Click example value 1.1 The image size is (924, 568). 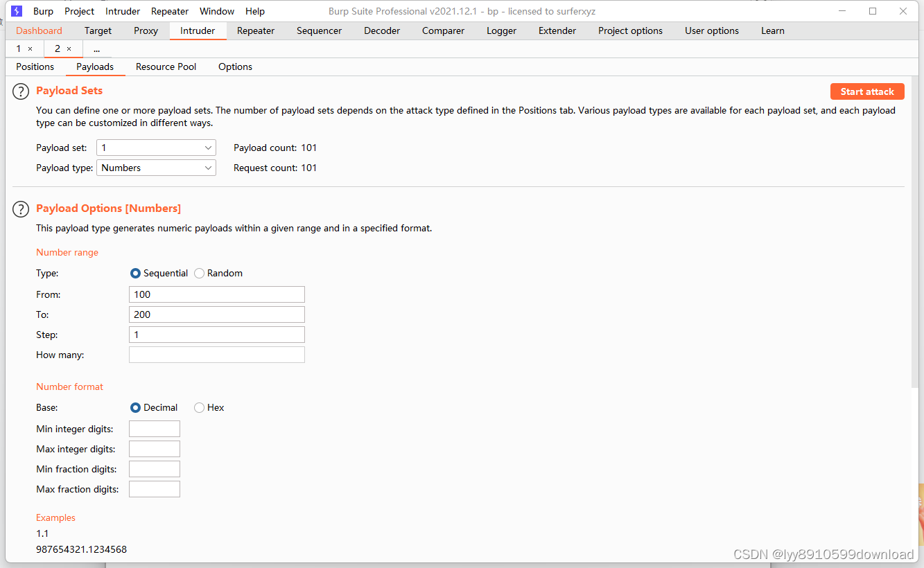42,533
